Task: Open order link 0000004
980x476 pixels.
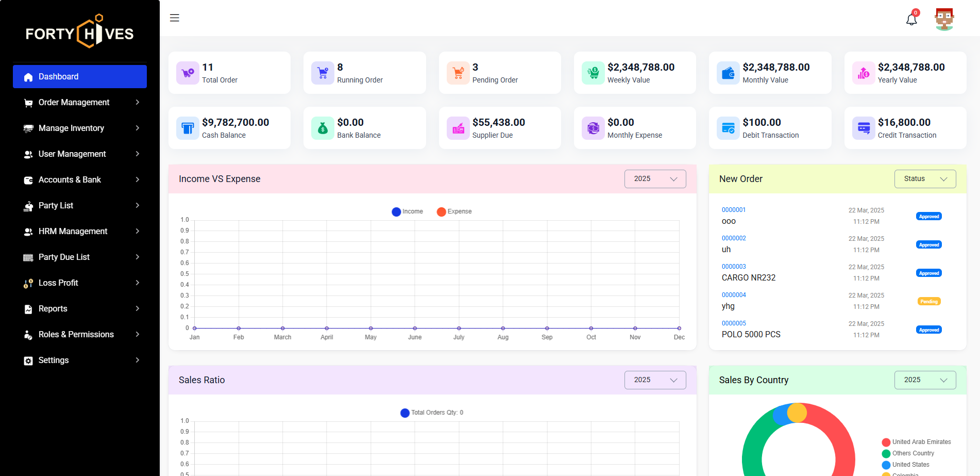Action: click(x=734, y=295)
